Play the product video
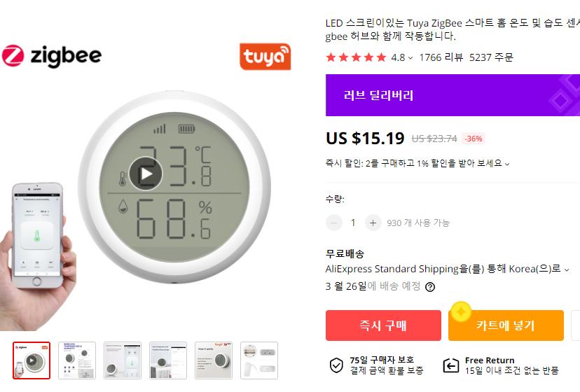 [146, 174]
